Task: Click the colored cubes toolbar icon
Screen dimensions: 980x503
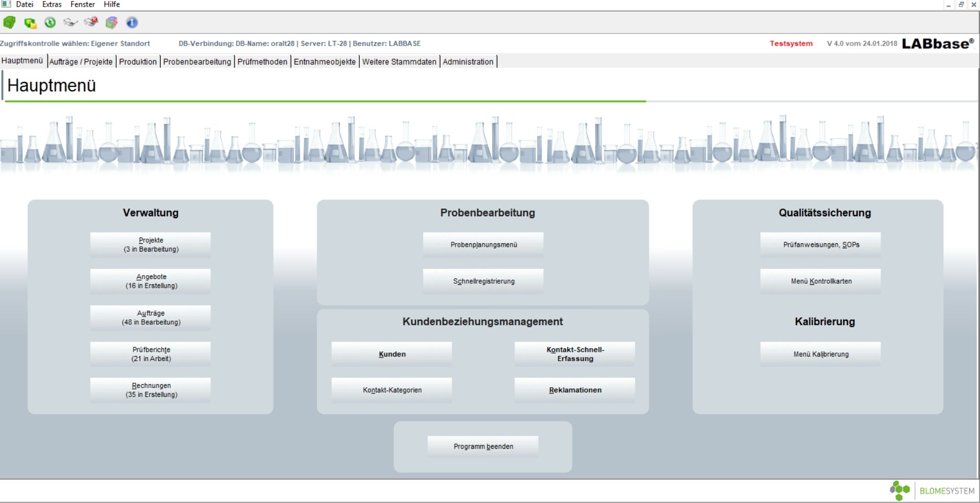Action: pyautogui.click(x=111, y=23)
